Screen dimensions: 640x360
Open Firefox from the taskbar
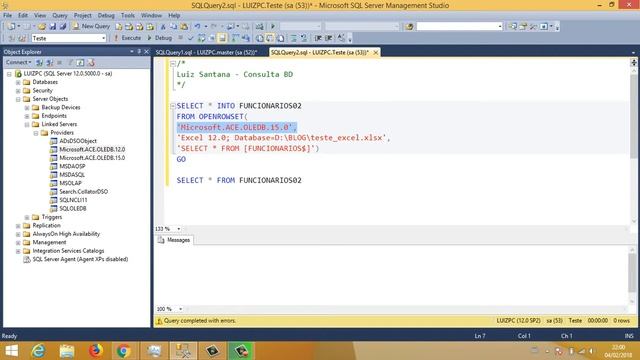96,351
